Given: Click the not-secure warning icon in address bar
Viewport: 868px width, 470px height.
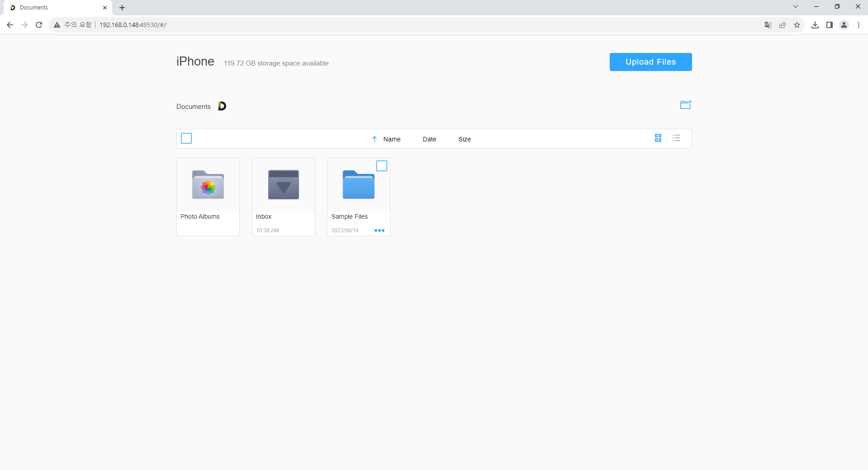Looking at the screenshot, I should pos(57,25).
